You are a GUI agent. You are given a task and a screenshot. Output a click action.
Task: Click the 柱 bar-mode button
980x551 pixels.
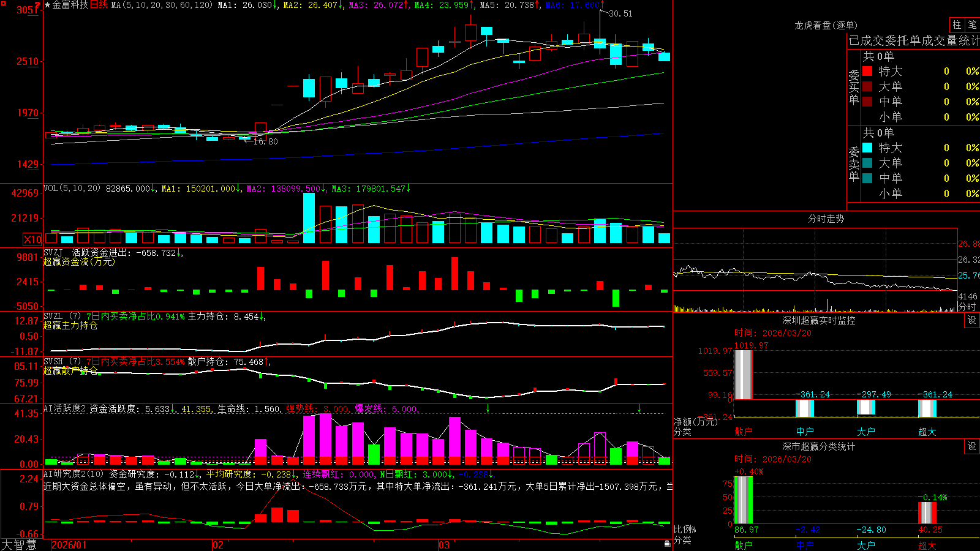[957, 25]
